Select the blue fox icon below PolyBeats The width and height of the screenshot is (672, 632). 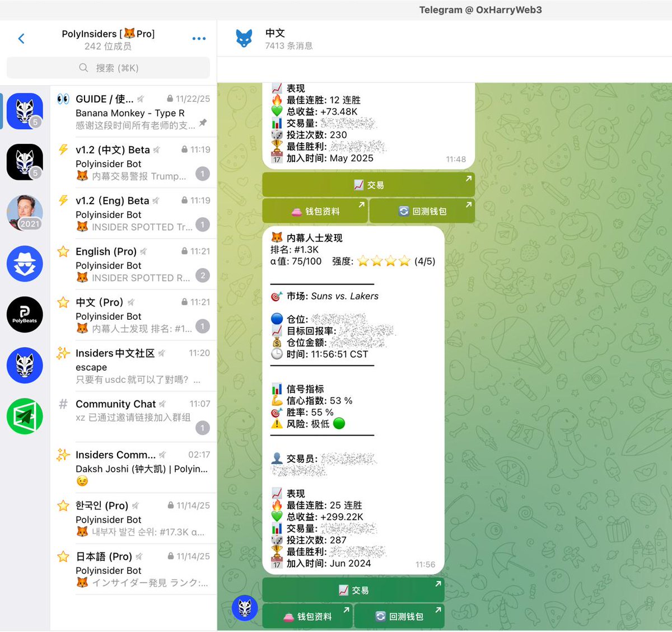pyautogui.click(x=25, y=366)
